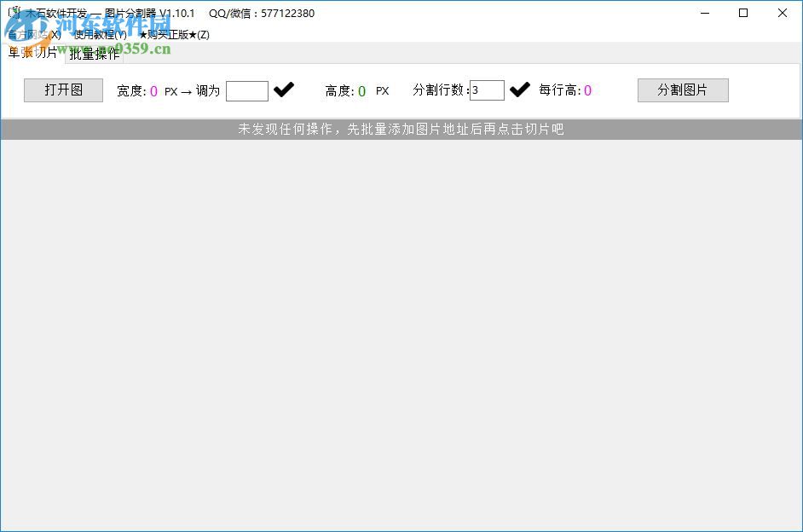Image resolution: width=803 pixels, height=532 pixels.
Task: Switch to the 批量操作 tab
Action: coord(95,54)
